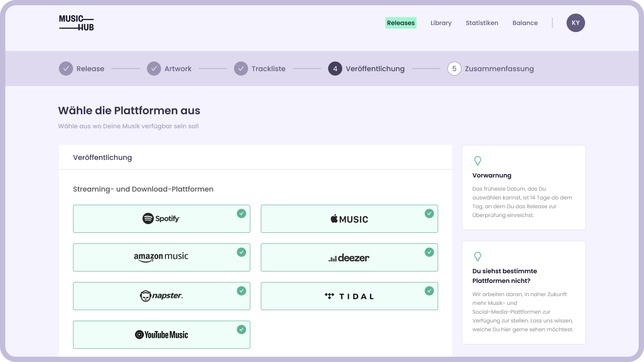Click the Napster headphones logo
Image resolution: width=644 pixels, height=362 pixels.
(x=161, y=296)
